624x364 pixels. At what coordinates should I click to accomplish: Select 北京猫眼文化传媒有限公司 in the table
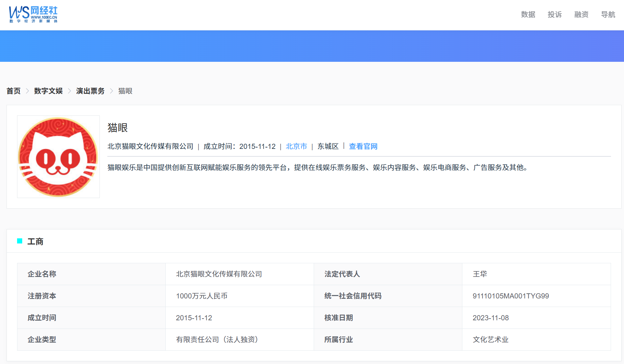point(219,274)
